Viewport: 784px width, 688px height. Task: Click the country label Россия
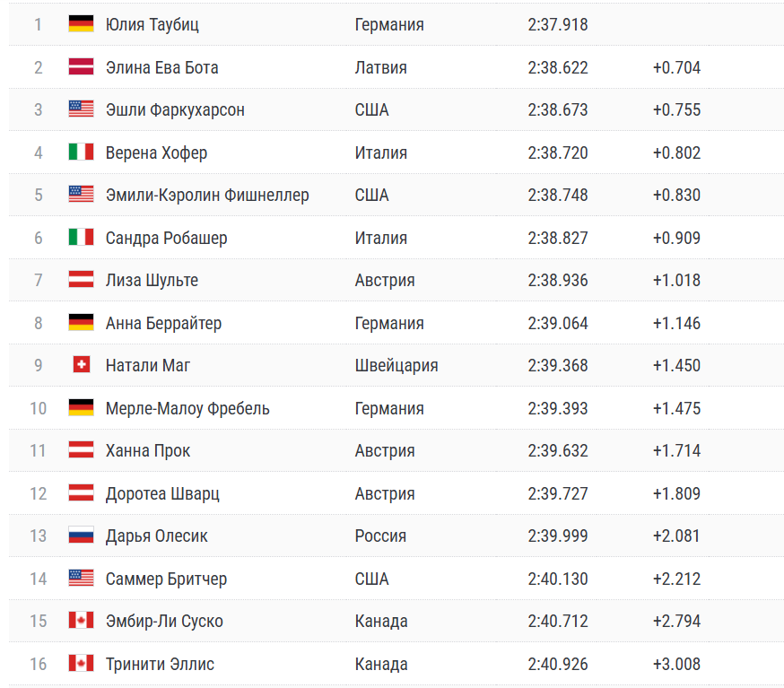pos(380,536)
